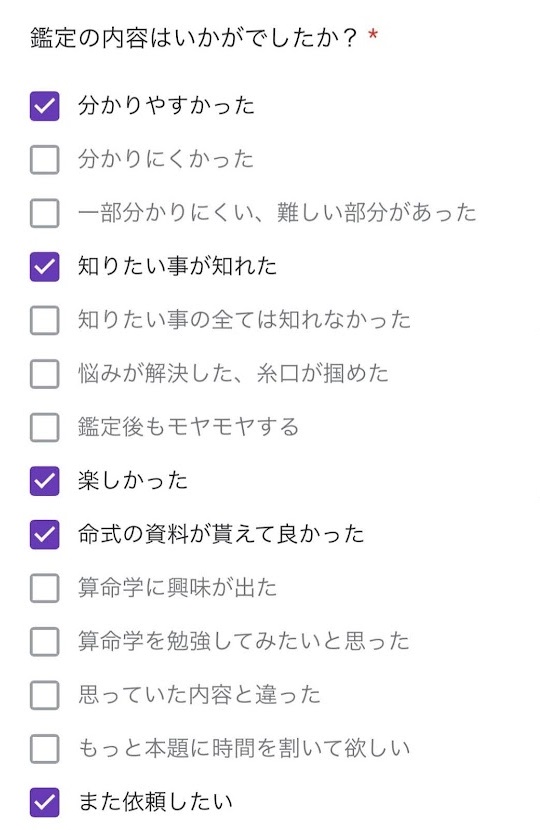Check 悩みが解決した、糸口が掴めた option

tap(44, 374)
